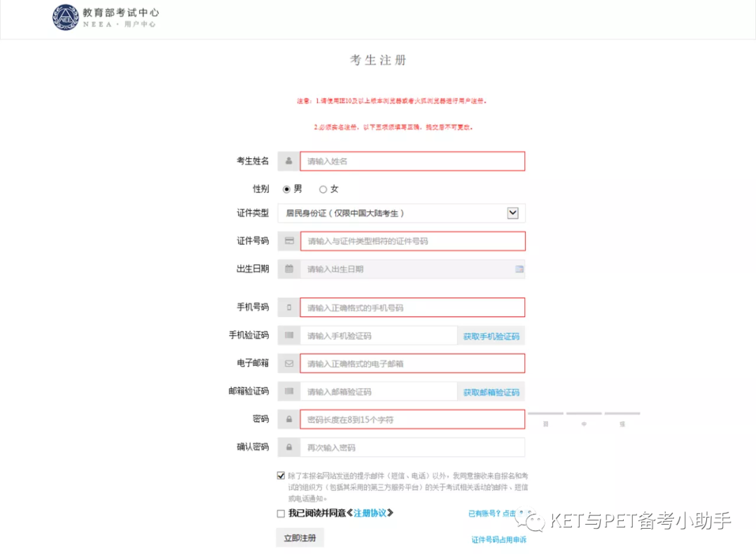Check 我已阅读并同意 agreement checkbox
756x554 pixels.
tap(281, 513)
